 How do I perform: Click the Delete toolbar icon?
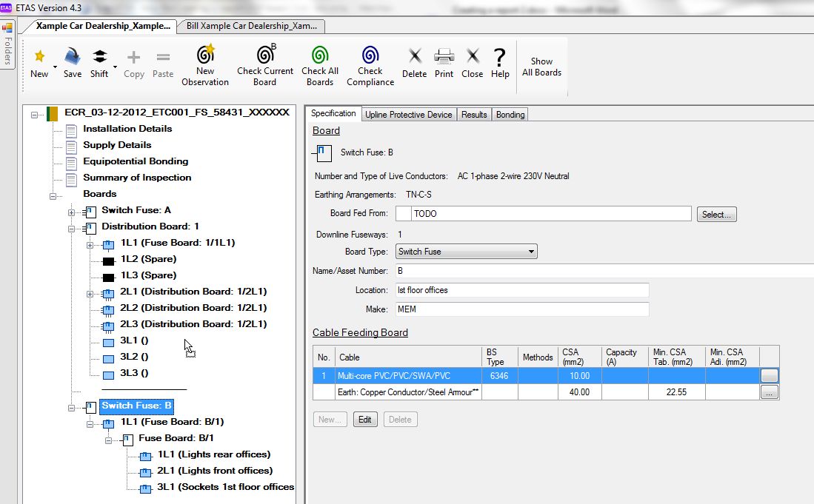coord(414,56)
